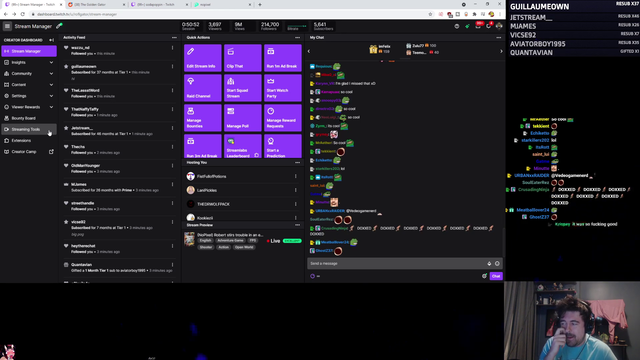Run 1m Ad Break quick action
Viewport: 640px width, 360px height.
pyautogui.click(x=282, y=58)
